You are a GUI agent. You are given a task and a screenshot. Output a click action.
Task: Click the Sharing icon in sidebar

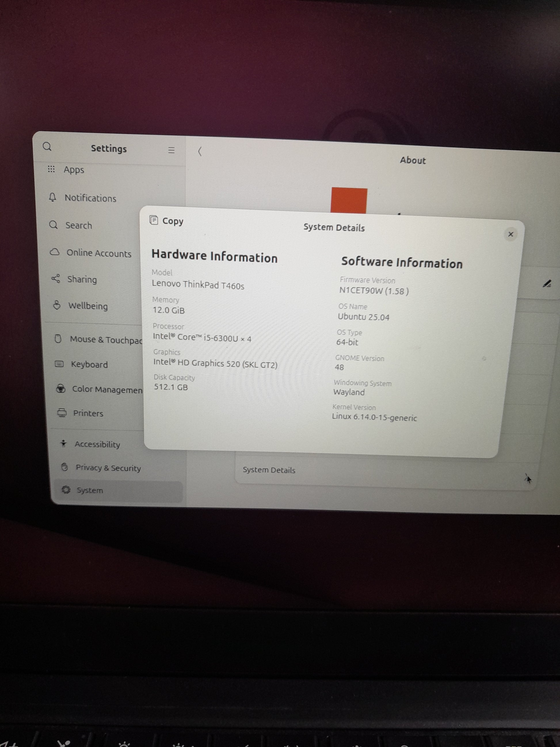click(x=56, y=278)
